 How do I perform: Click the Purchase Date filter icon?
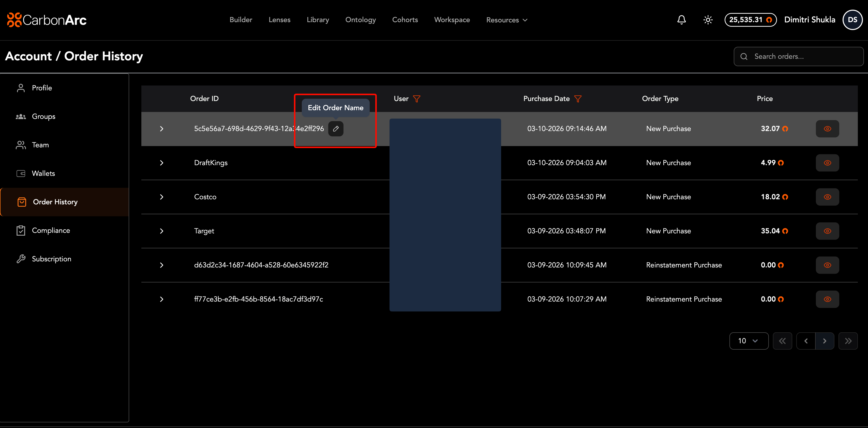578,99
